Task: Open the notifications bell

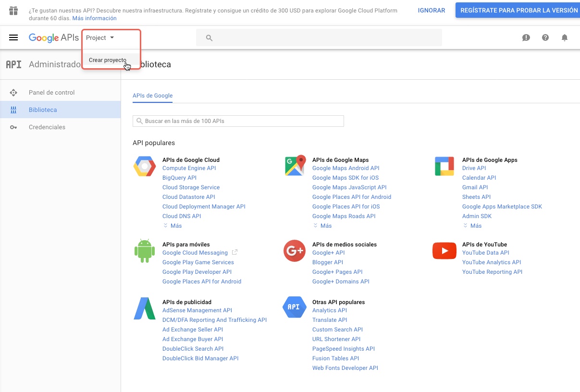Action: (x=565, y=37)
